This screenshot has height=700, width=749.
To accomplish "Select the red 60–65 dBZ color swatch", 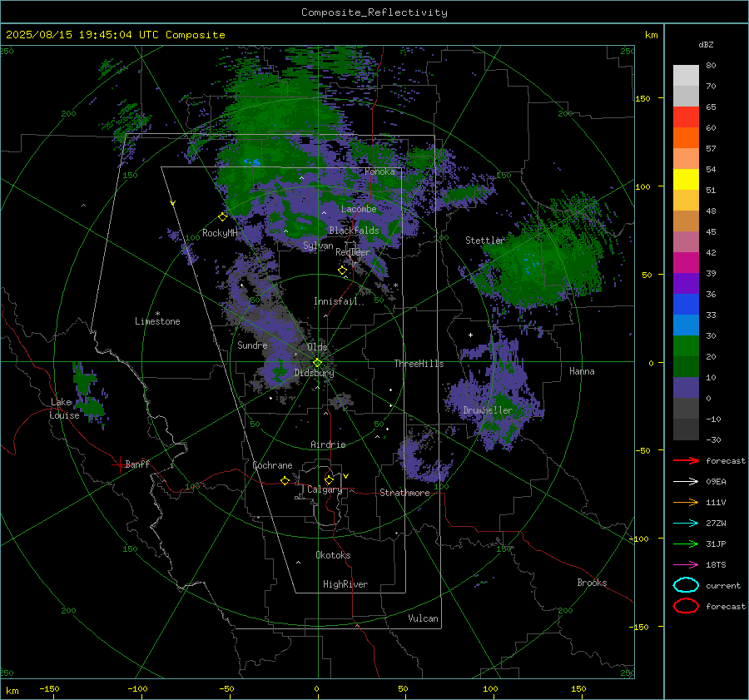I will 686,117.
